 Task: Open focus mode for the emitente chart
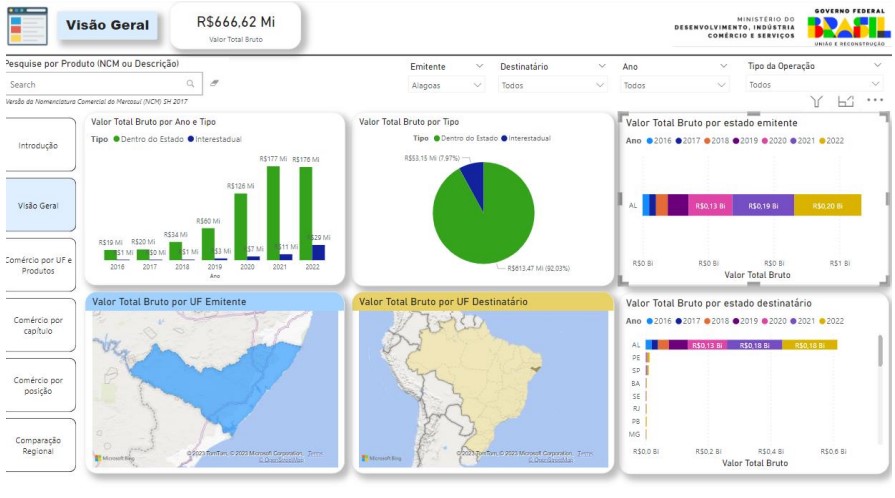tap(846, 101)
